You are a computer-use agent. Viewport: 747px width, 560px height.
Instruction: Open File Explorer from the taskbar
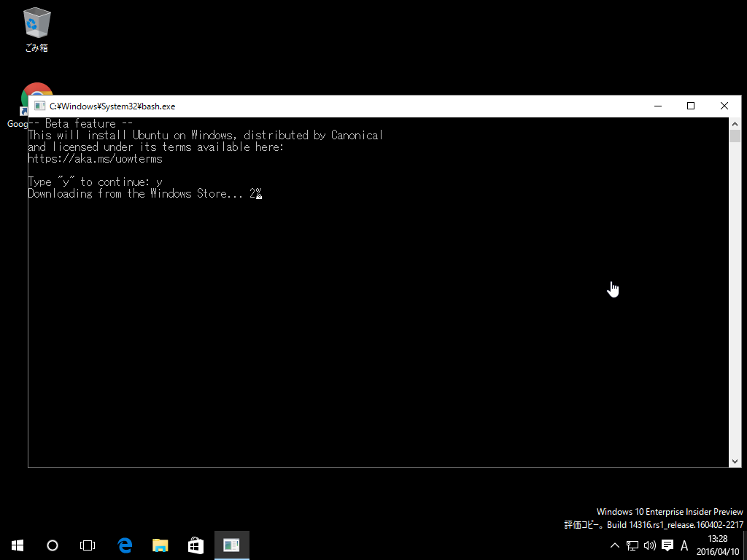(160, 545)
